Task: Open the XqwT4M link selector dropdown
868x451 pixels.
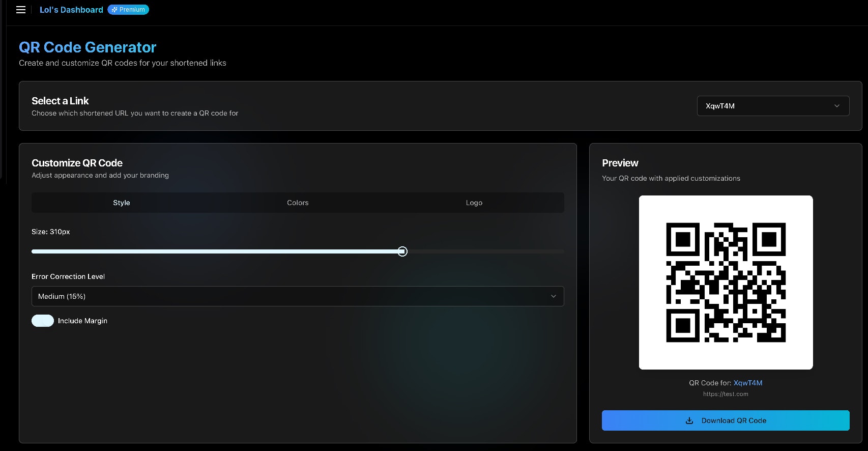Action: coord(773,106)
